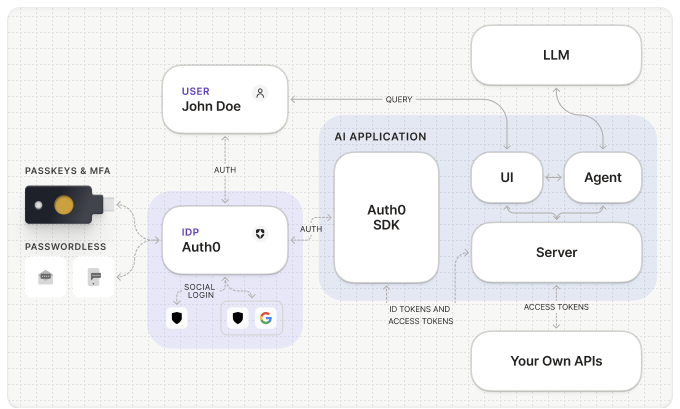
Task: Click the ACCESS TOKENS label above Your Own APIs
Action: [x=556, y=307]
